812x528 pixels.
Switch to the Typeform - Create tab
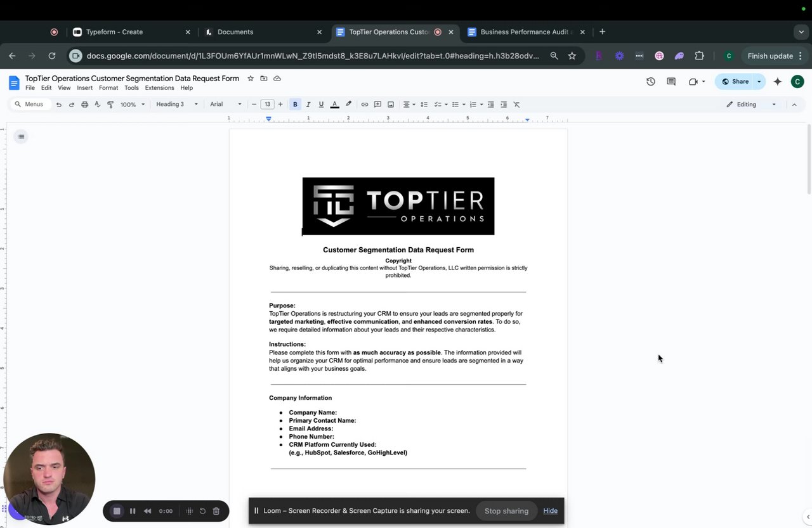(131, 32)
